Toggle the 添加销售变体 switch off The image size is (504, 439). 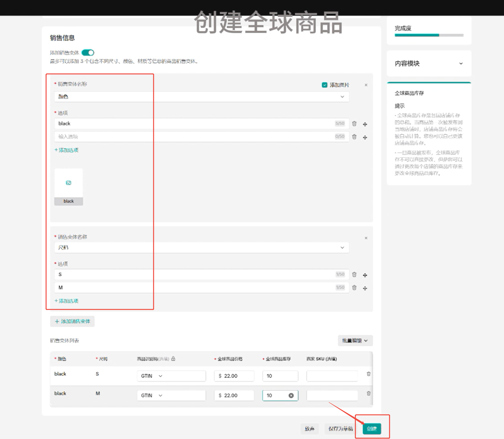pos(88,53)
